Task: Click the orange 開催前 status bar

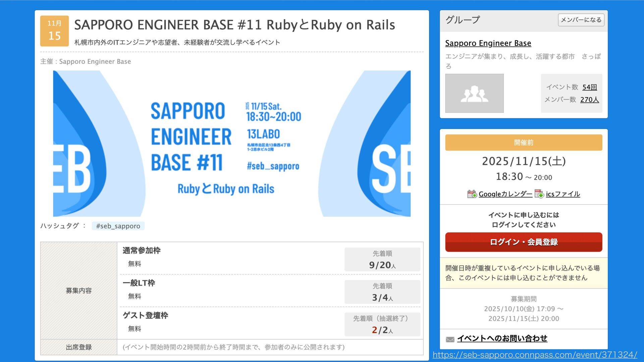Action: click(523, 142)
